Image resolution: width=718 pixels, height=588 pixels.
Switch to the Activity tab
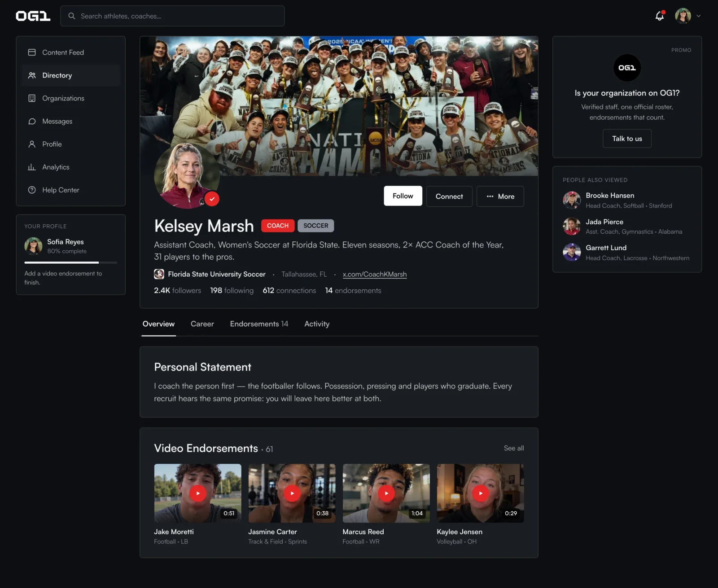317,324
